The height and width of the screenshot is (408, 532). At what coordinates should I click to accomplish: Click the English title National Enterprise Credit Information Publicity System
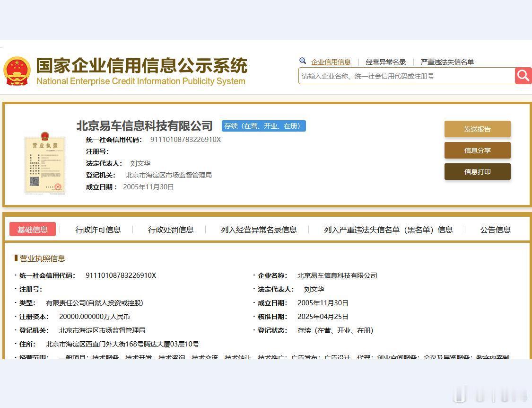[x=141, y=81]
